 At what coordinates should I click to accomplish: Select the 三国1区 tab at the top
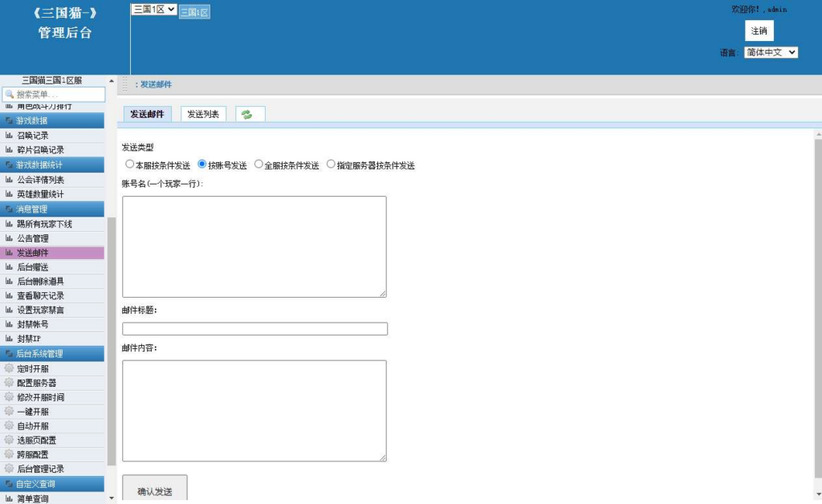(x=193, y=12)
